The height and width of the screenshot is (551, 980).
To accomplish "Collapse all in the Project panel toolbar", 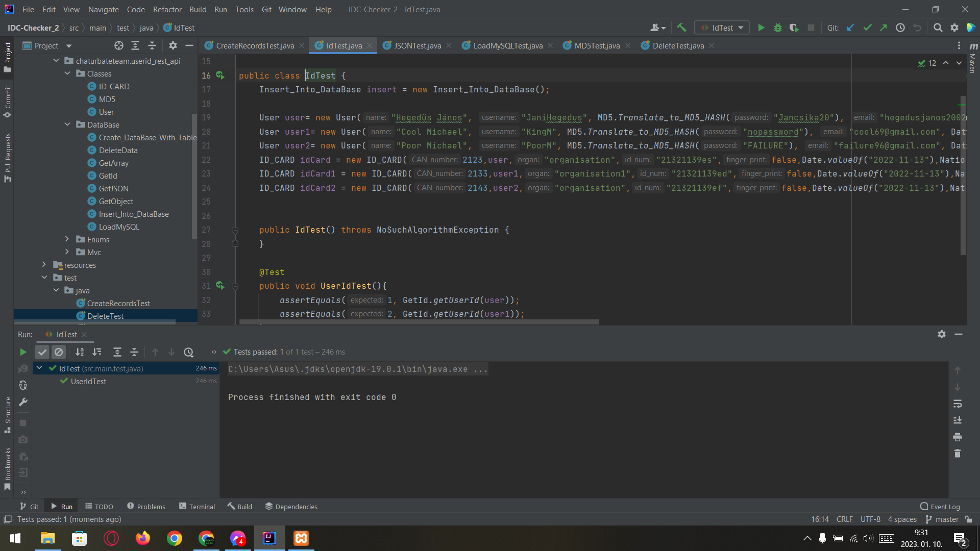I will (x=152, y=46).
